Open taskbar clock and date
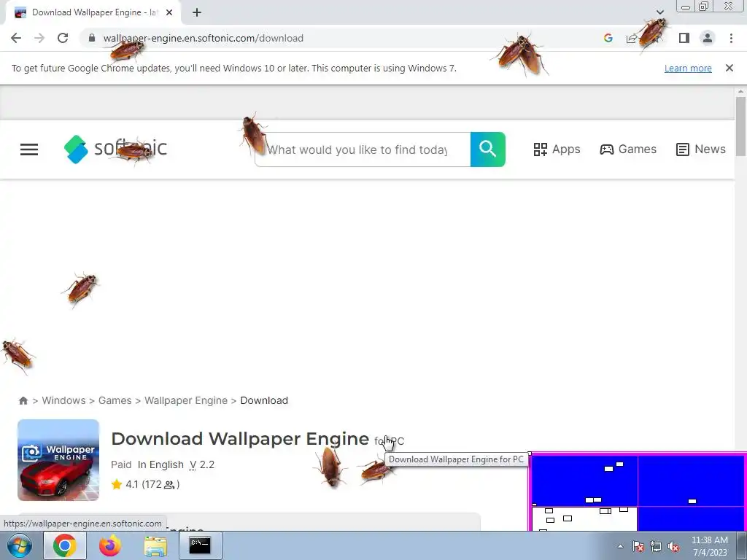747x560 pixels. coord(709,546)
